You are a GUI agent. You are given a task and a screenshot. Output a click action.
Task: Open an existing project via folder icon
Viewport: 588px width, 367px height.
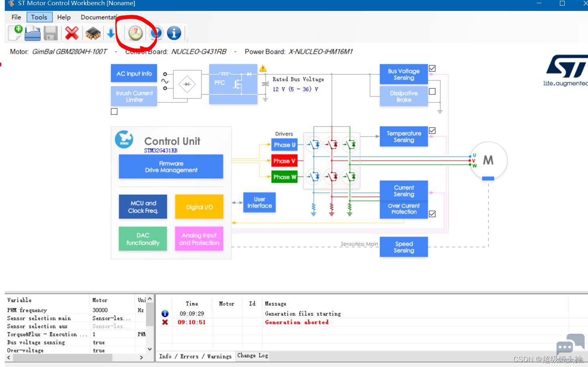click(33, 33)
